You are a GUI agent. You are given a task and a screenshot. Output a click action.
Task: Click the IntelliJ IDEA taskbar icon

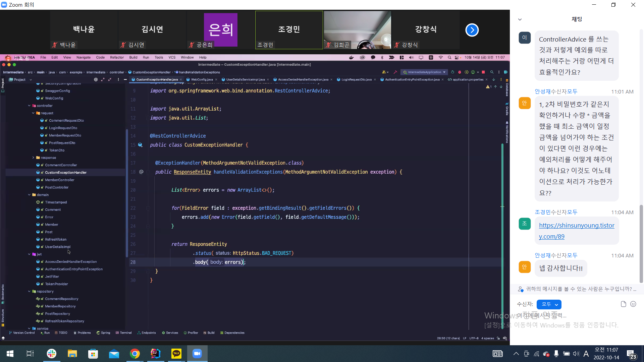(155, 354)
